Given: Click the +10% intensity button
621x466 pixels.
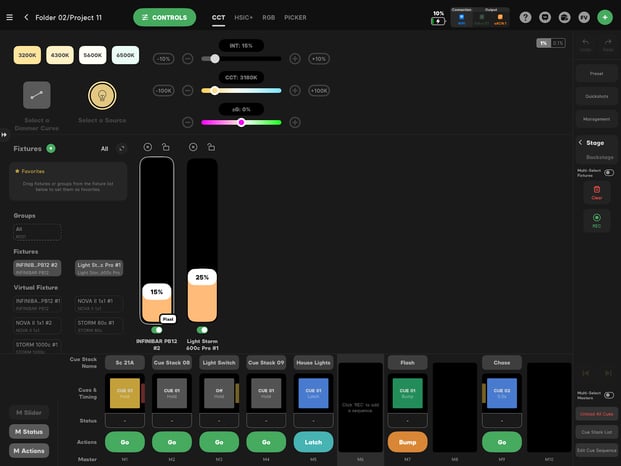Looking at the screenshot, I should (x=319, y=59).
